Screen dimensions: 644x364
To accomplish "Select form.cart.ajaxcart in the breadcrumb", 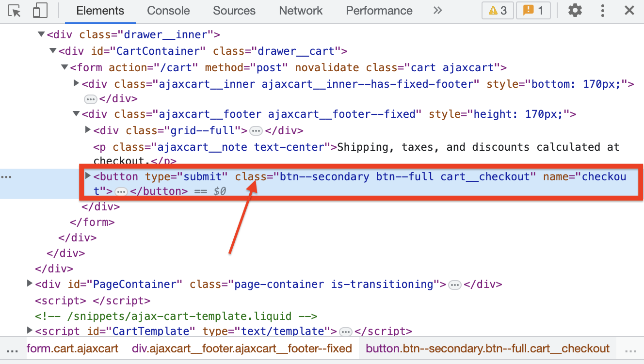I will click(x=72, y=348).
